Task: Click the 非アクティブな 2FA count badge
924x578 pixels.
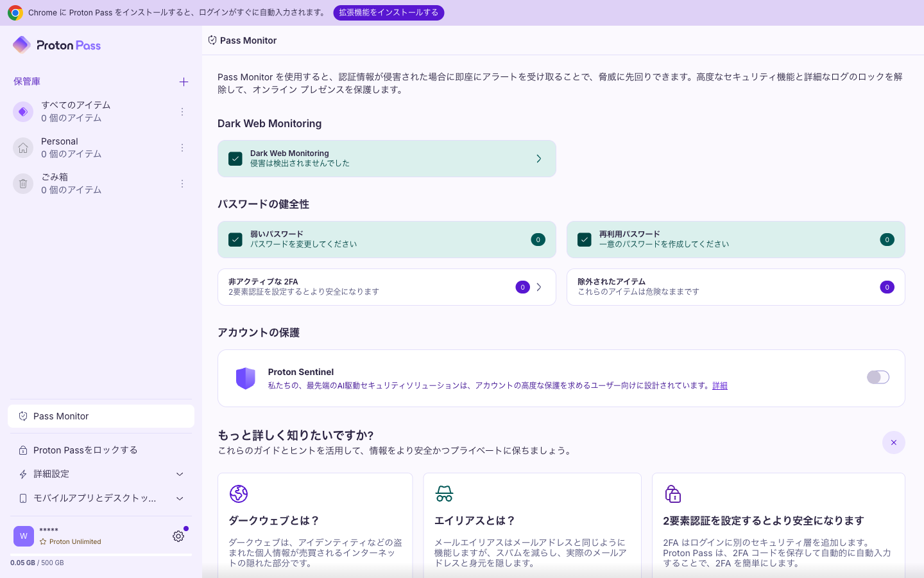Action: 522,287
